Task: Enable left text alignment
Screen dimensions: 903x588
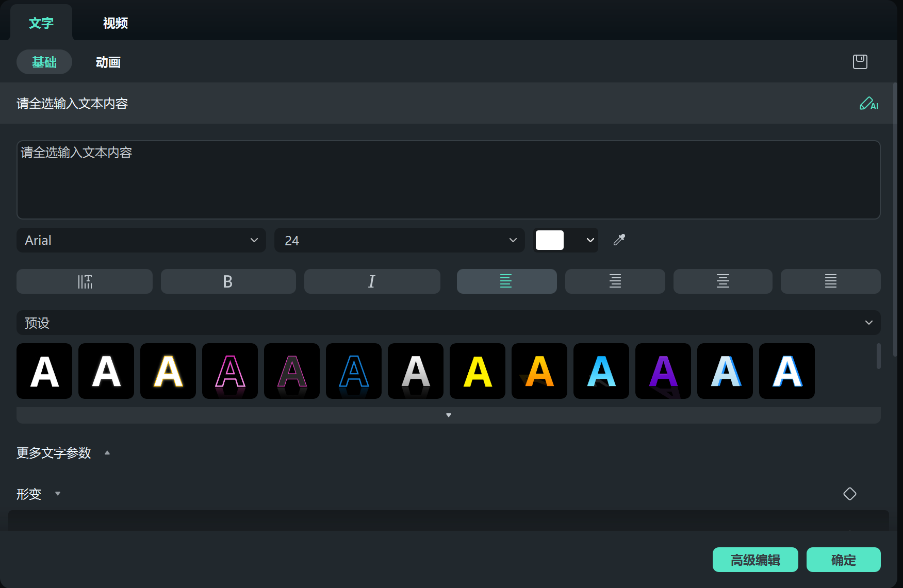Action: pyautogui.click(x=506, y=281)
